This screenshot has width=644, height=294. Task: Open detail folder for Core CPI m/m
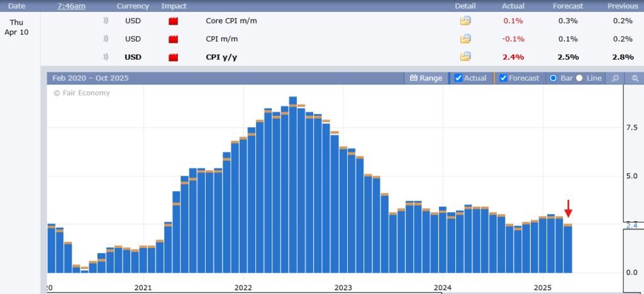pyautogui.click(x=465, y=21)
